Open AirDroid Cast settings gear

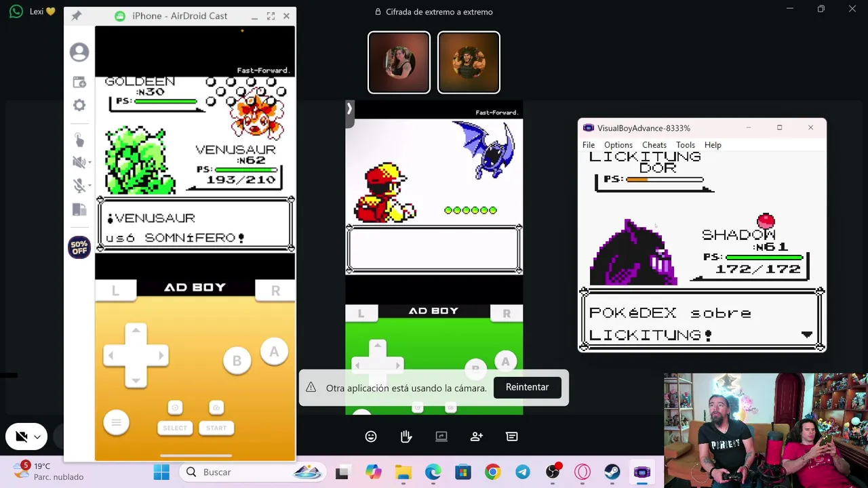point(79,105)
